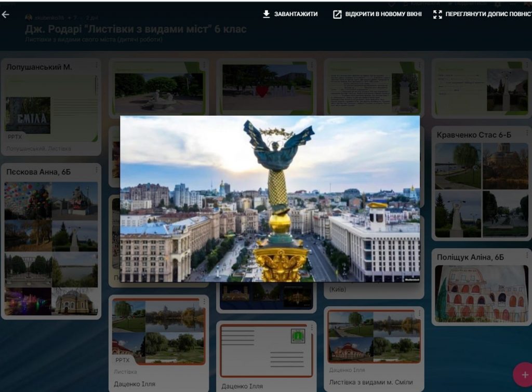Click the Кравченко Стас 6-Б card title
This screenshot has height=392, width=532.
click(x=474, y=135)
